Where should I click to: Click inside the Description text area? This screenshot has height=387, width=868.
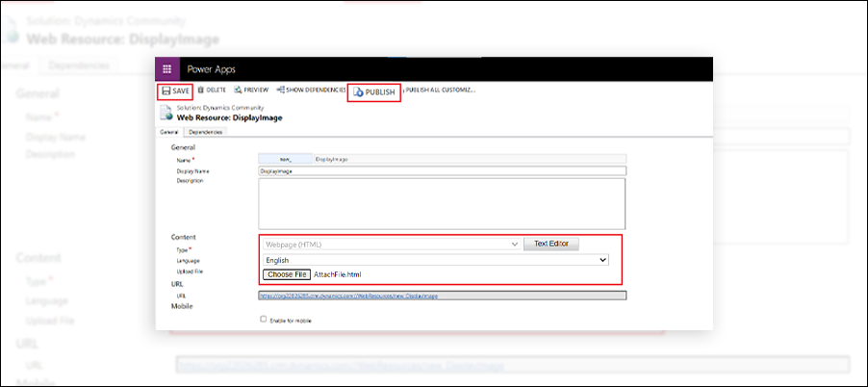click(442, 203)
